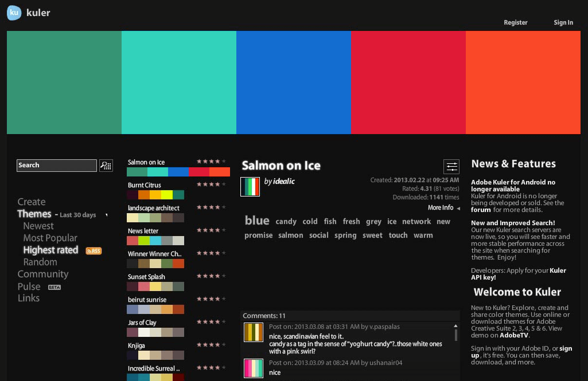Screen dimensions: 588x381
Task: Click the large crimson banner swatch
Action: point(408,83)
